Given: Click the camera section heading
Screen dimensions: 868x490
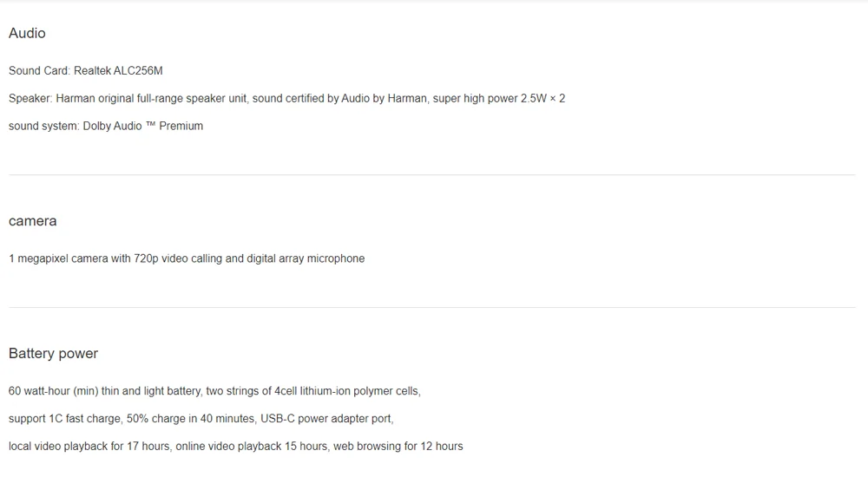Looking at the screenshot, I should tap(32, 221).
